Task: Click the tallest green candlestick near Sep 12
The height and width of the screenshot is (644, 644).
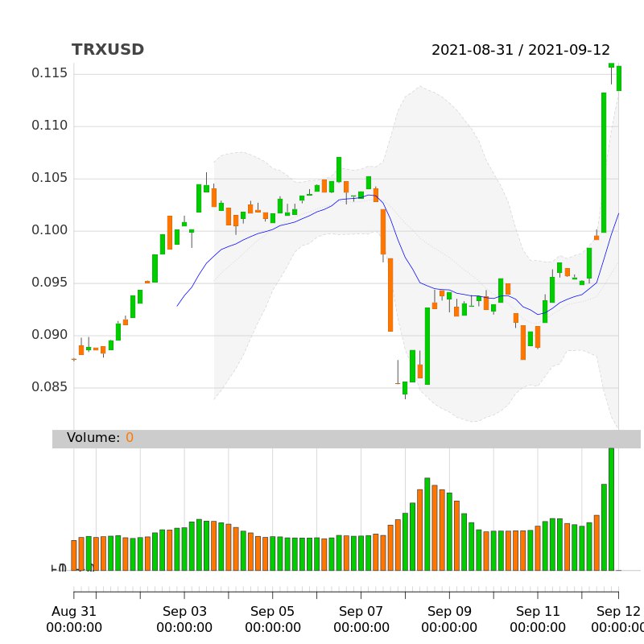Action: [x=604, y=163]
